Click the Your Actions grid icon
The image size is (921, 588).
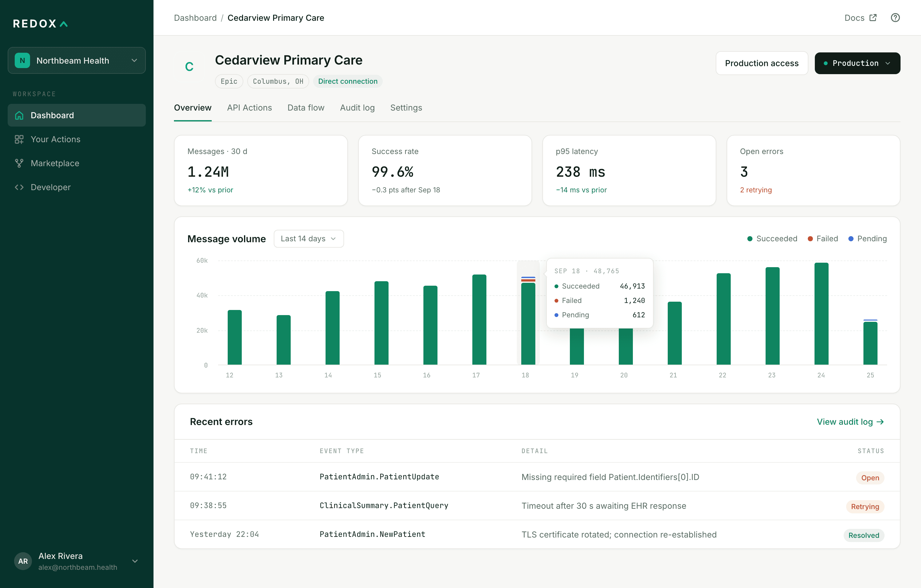pyautogui.click(x=19, y=139)
